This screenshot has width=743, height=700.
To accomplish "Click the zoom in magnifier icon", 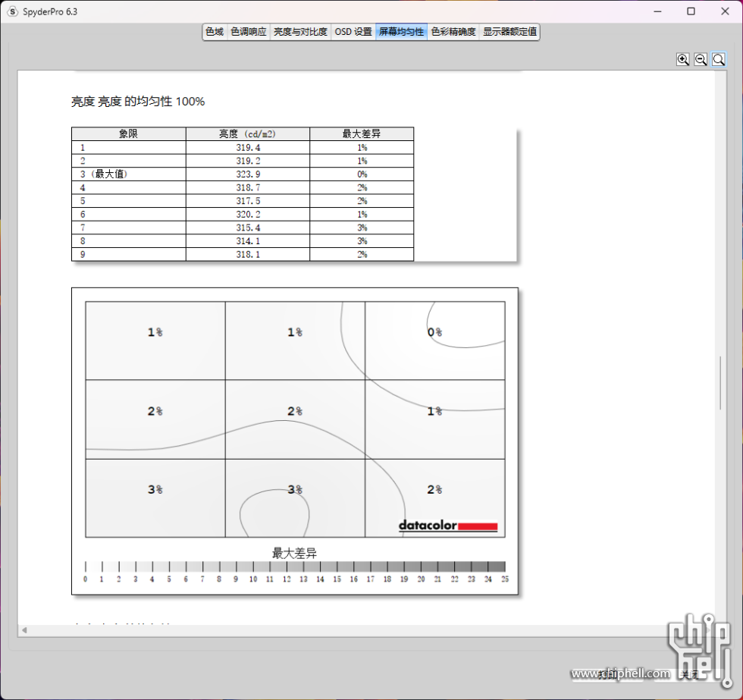I will click(x=683, y=59).
